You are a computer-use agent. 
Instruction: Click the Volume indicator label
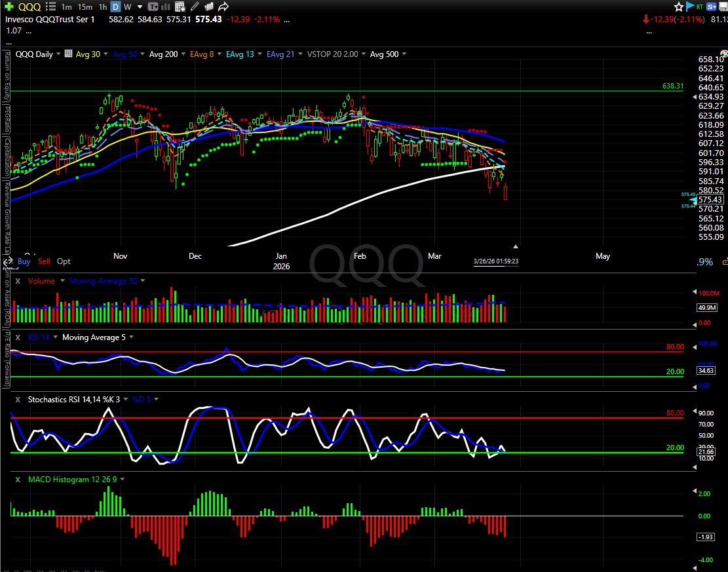pyautogui.click(x=41, y=281)
